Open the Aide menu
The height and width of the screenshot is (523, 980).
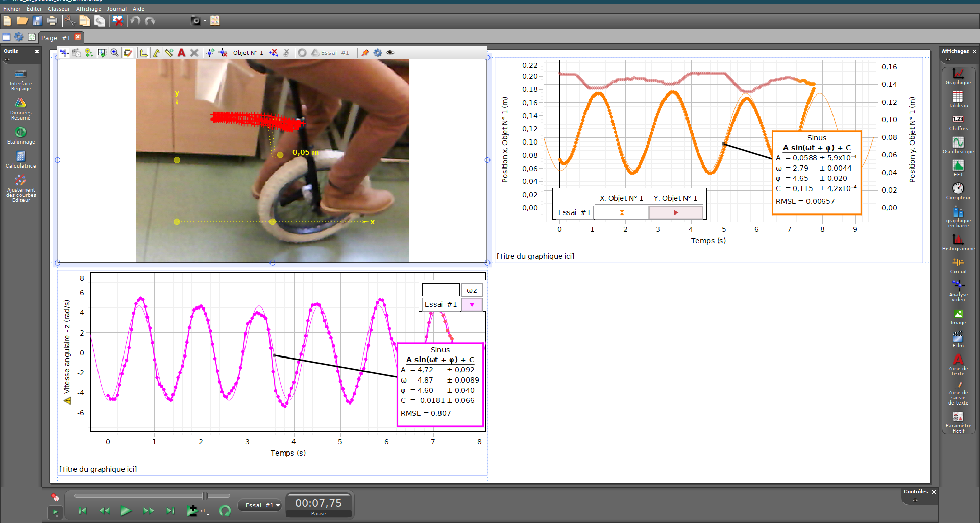[x=138, y=9]
